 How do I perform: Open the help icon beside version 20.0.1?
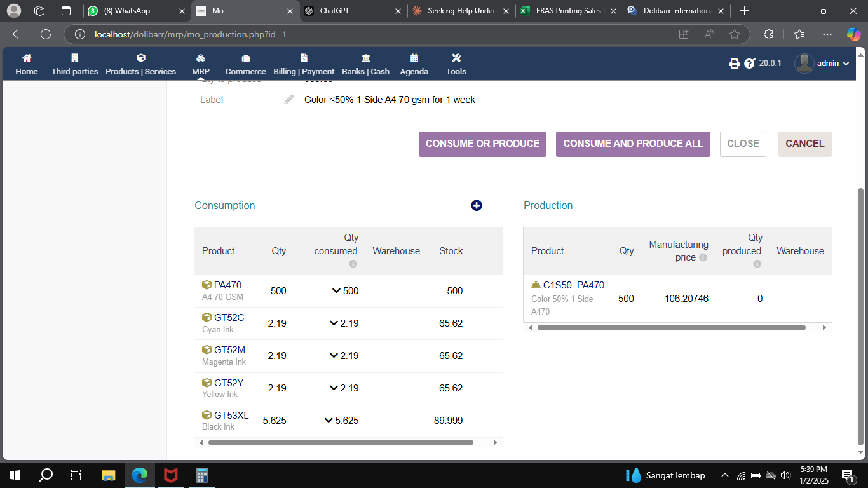(750, 64)
